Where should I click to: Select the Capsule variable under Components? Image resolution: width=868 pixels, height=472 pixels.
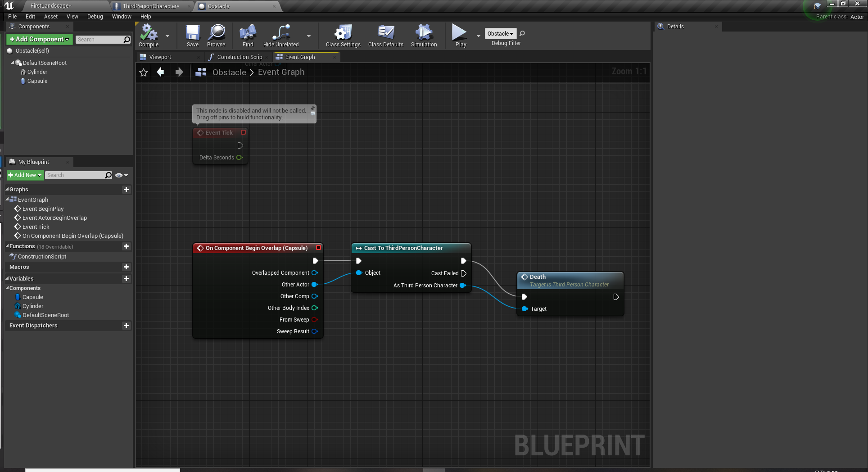tap(32, 297)
